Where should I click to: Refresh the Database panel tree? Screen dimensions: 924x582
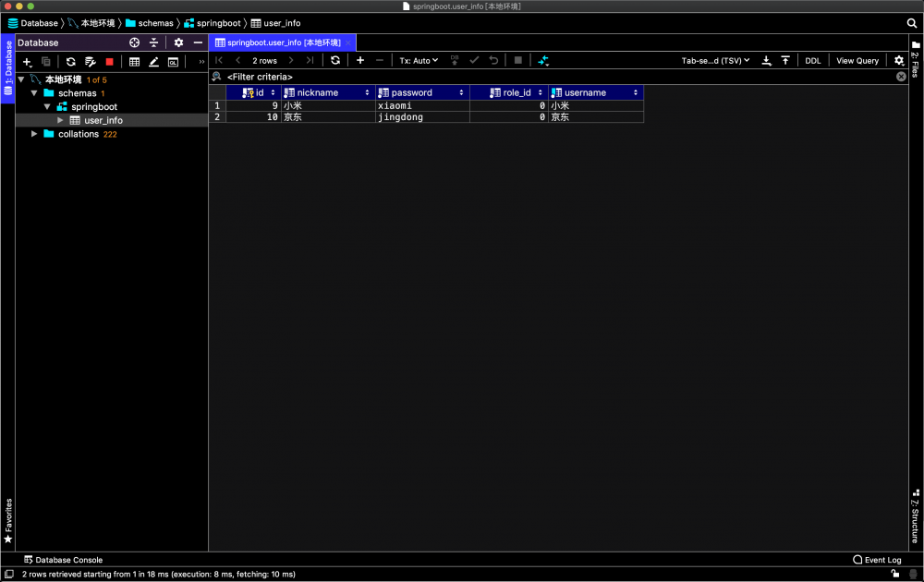pyautogui.click(x=71, y=61)
